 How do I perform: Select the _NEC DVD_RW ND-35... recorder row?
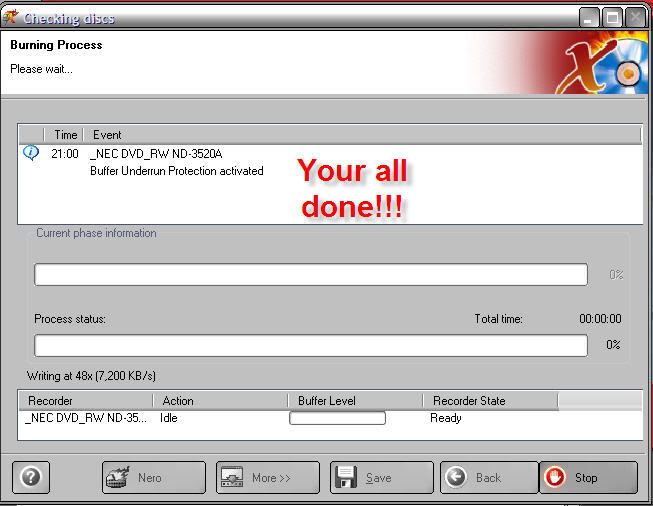pos(330,418)
